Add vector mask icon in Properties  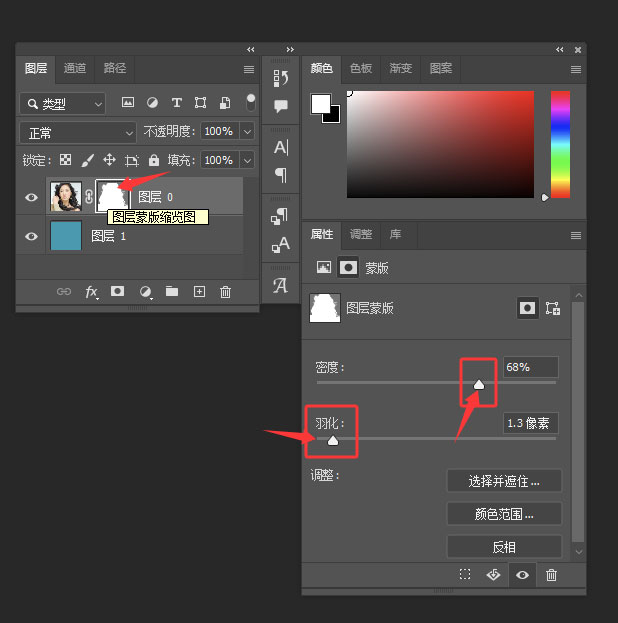[553, 308]
